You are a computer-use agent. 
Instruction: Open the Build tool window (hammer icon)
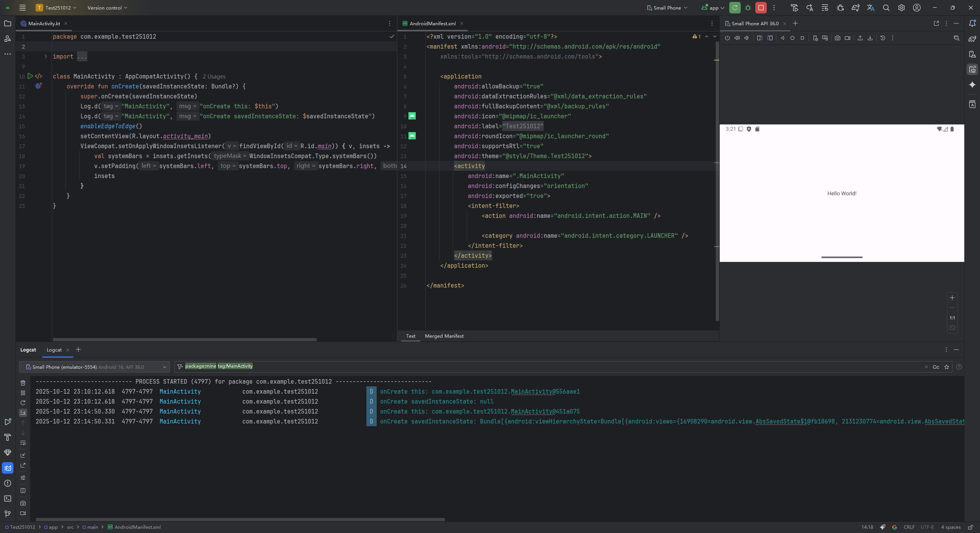coord(8,437)
